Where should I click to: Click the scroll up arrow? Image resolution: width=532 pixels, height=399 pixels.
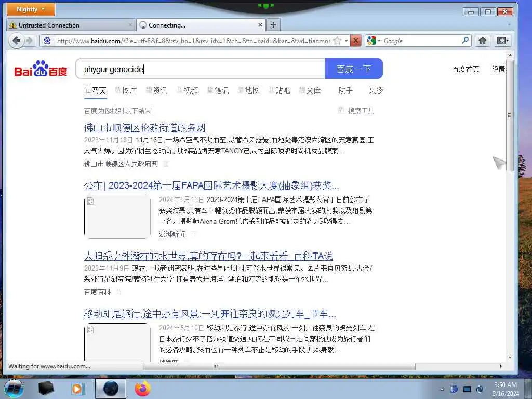tap(510, 55)
